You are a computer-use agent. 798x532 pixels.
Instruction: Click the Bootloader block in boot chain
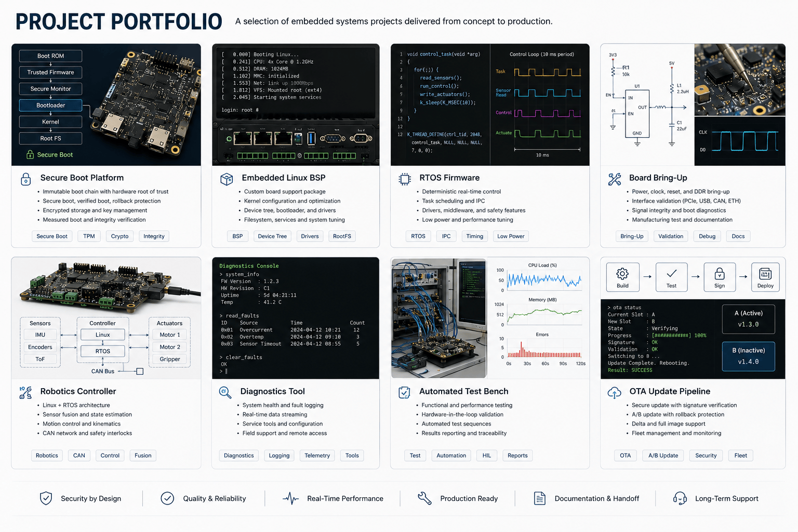pyautogui.click(x=50, y=105)
